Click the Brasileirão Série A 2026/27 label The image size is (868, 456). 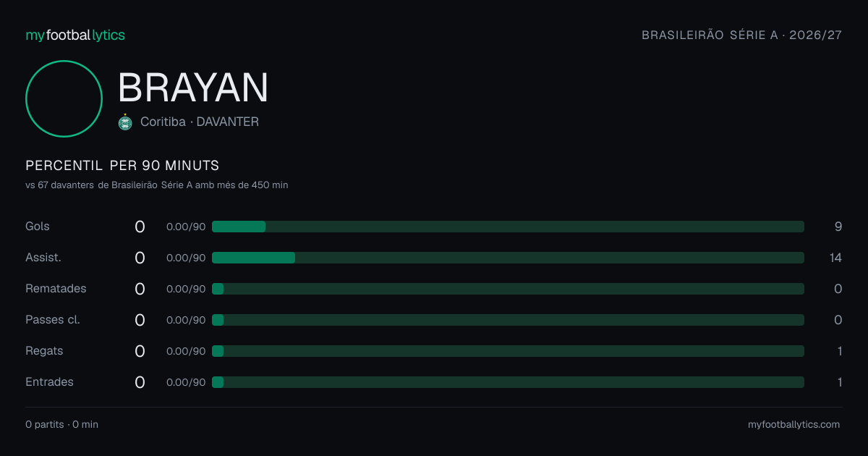point(742,35)
